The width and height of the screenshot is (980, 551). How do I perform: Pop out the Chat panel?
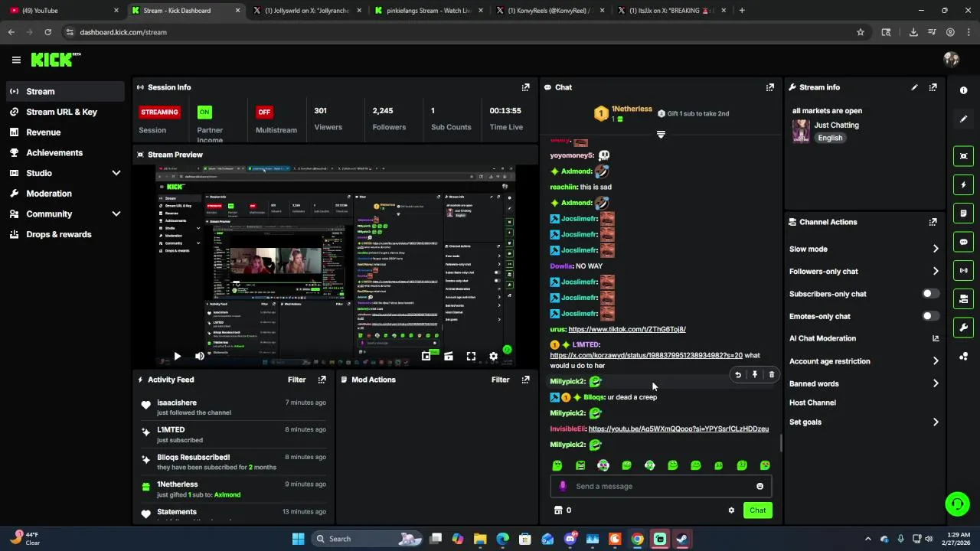click(769, 87)
